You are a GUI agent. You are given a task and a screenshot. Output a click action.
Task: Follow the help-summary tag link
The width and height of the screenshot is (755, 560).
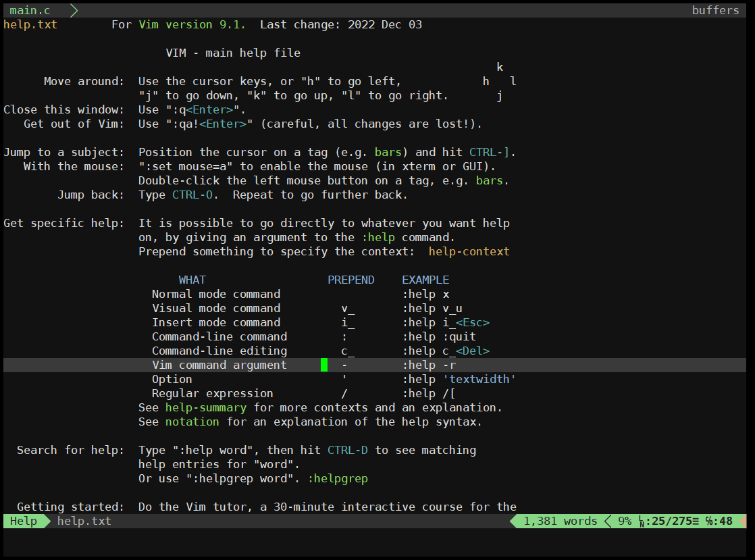(x=206, y=407)
